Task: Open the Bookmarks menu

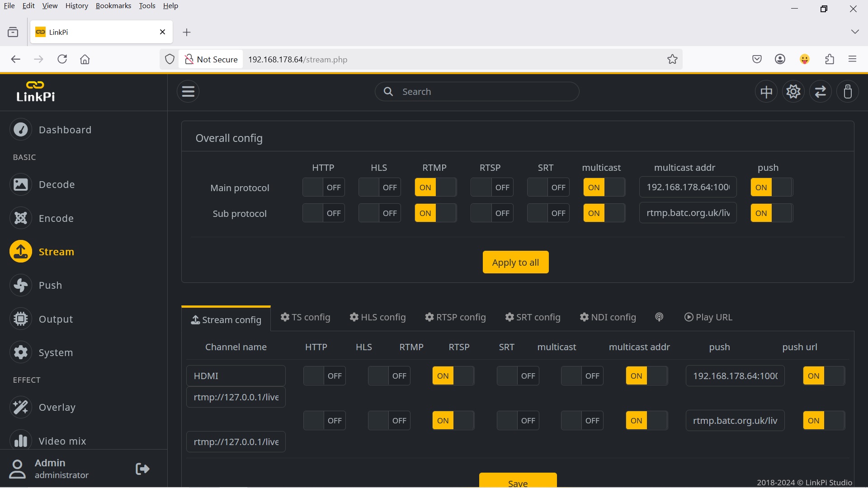Action: [x=113, y=6]
